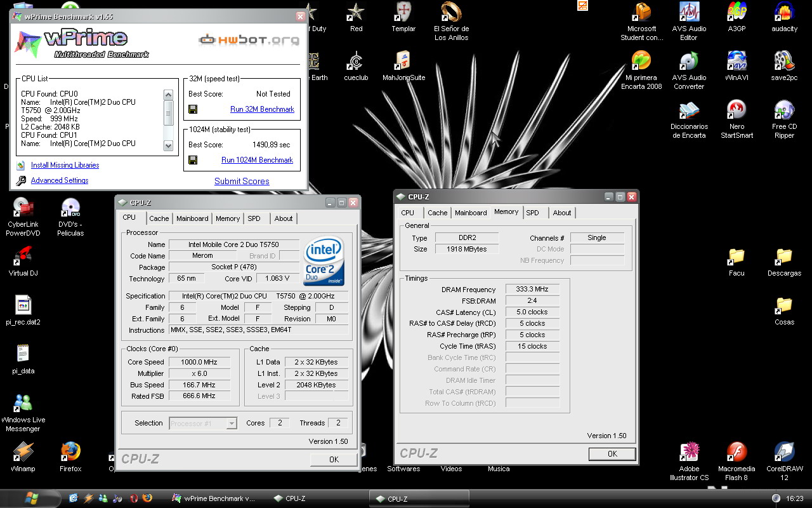The width and height of the screenshot is (812, 508).
Task: Open the audacity desktop icon
Action: coord(784,17)
